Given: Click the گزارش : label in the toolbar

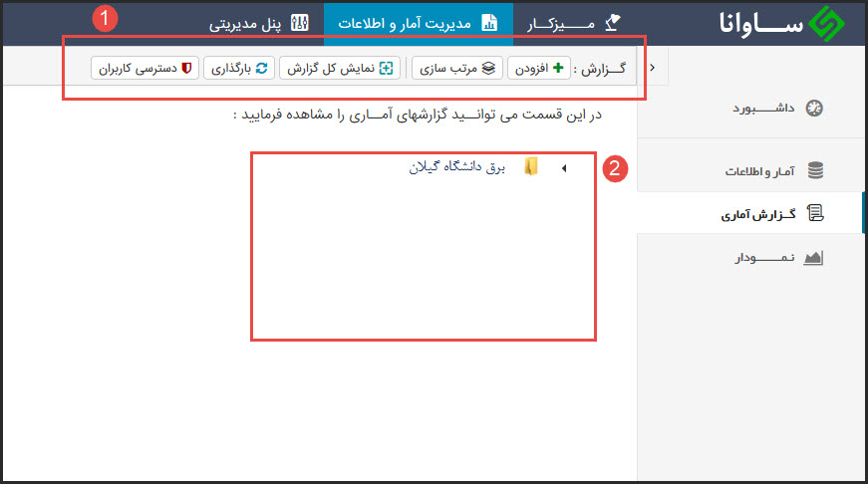Looking at the screenshot, I should pyautogui.click(x=600, y=68).
